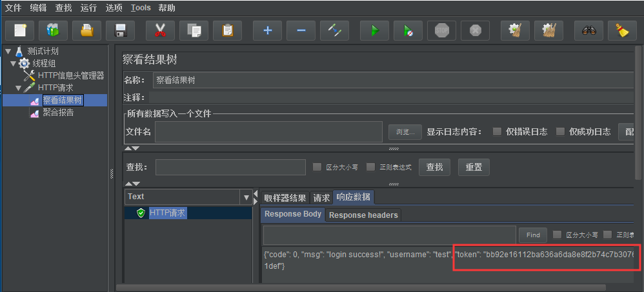Click the 重置 button
Screen dimensions: 644x292
point(474,167)
